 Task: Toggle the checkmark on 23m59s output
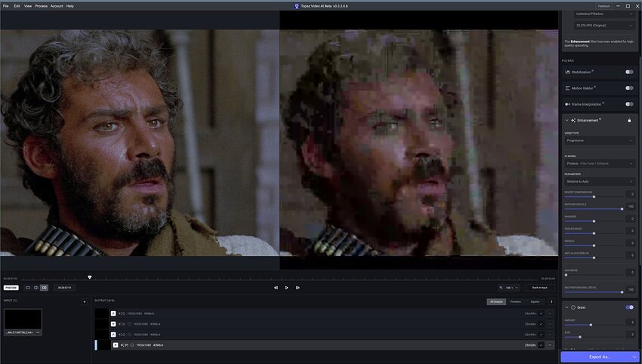(x=541, y=335)
